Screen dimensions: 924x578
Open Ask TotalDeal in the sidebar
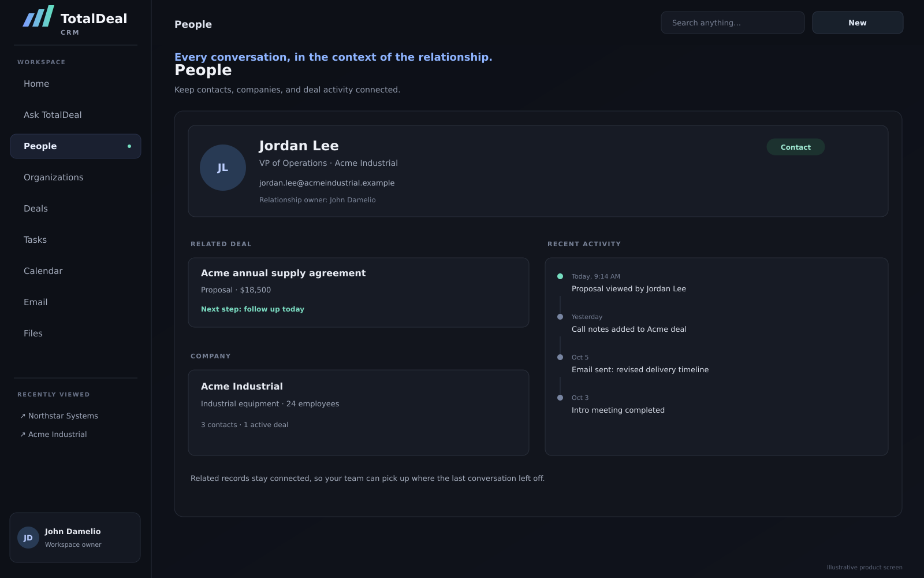tap(76, 115)
